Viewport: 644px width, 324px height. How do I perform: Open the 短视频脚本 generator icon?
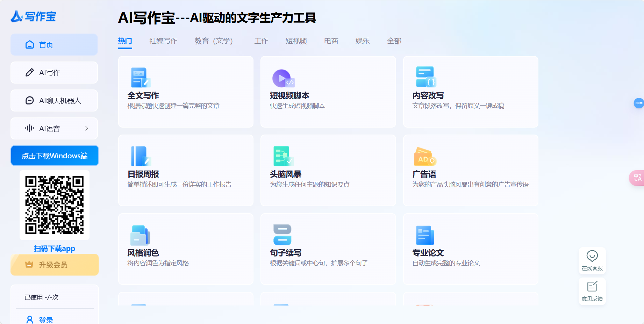point(282,77)
